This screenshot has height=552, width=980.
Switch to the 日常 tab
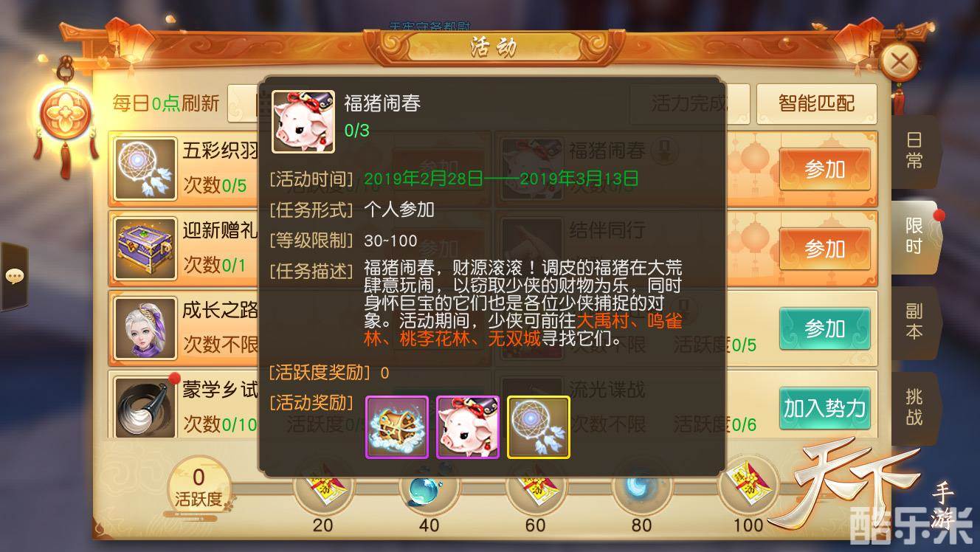(914, 151)
